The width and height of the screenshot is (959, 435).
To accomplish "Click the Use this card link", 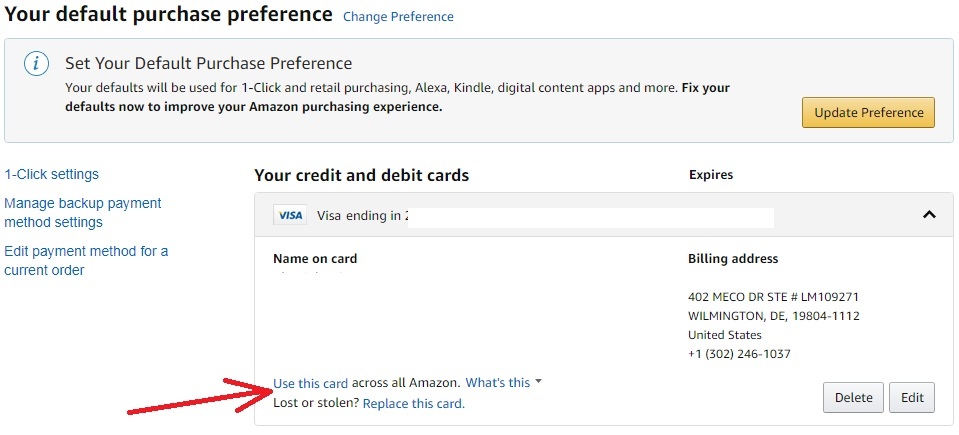I will coord(310,383).
